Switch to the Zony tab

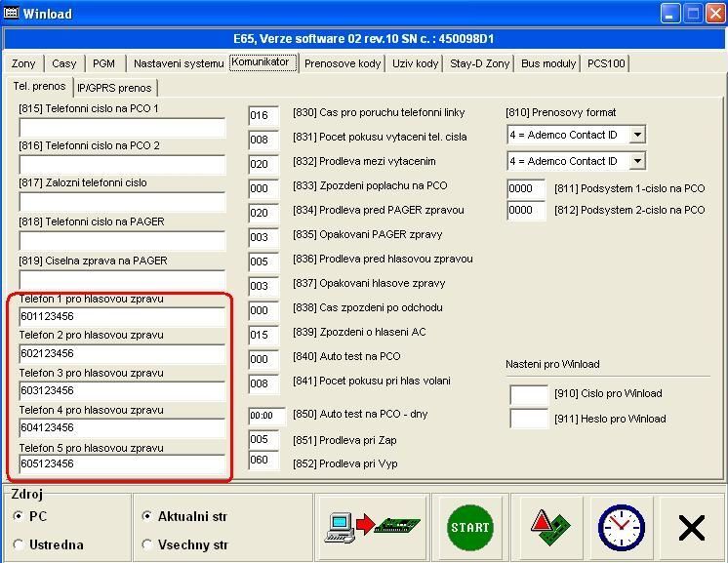tap(23, 63)
